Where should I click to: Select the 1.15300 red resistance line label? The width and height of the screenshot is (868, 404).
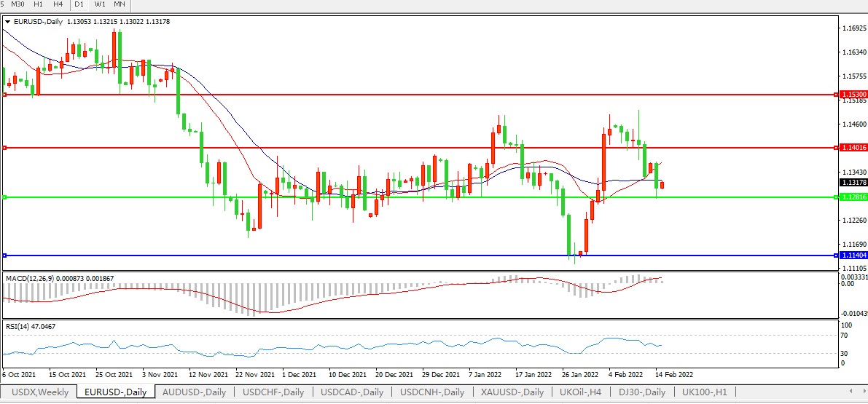[x=853, y=95]
